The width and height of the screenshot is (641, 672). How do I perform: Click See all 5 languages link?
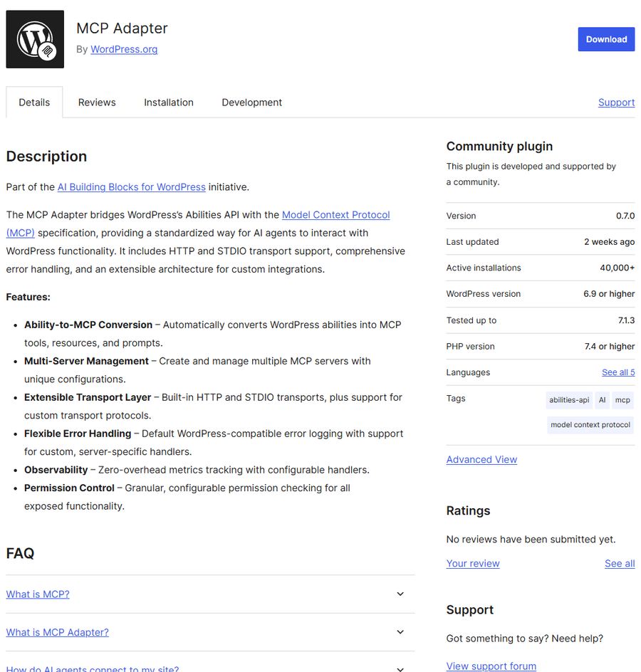click(x=617, y=372)
